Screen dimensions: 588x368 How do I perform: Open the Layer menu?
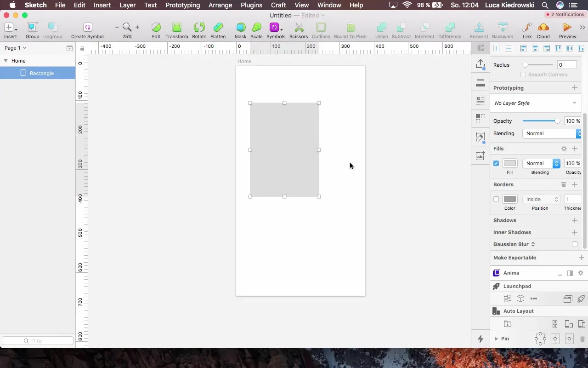click(x=127, y=5)
